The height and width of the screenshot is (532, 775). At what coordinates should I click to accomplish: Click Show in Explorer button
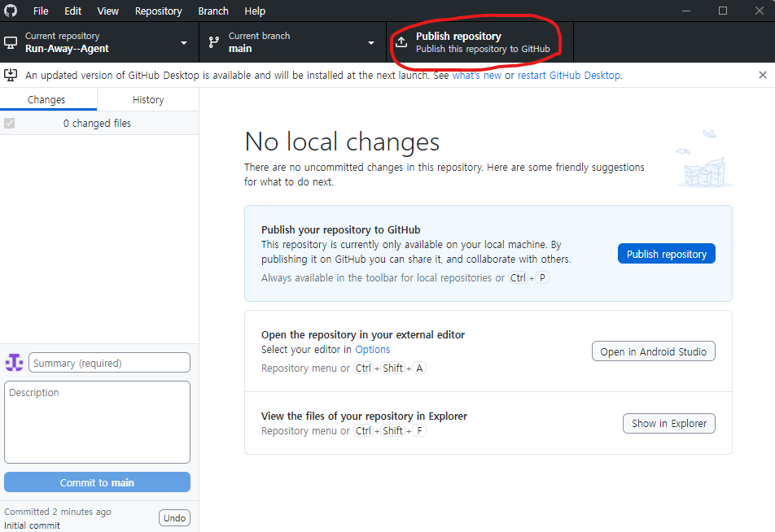[668, 423]
